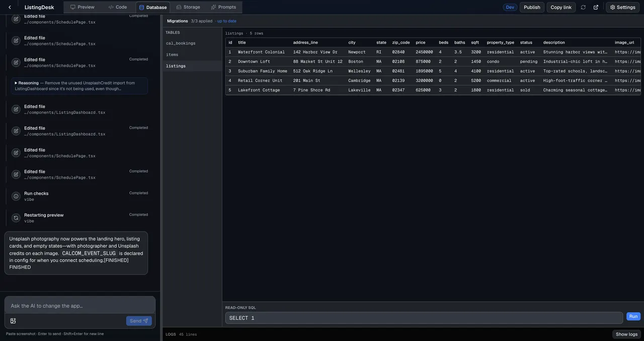Click the LOGS 45 lines label

click(x=181, y=334)
